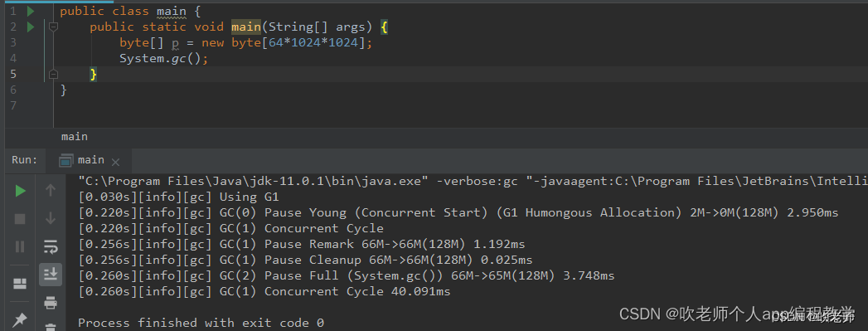Click 'Pause Remark 66M->66M(128M)' line
Screen dimensions: 868x331
point(302,244)
